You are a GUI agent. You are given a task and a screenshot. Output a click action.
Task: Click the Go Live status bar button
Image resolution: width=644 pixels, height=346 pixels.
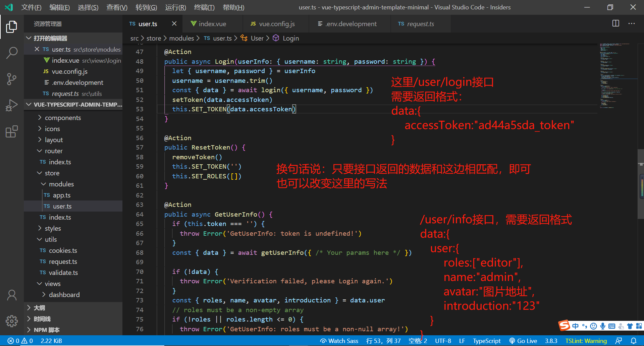click(x=523, y=341)
